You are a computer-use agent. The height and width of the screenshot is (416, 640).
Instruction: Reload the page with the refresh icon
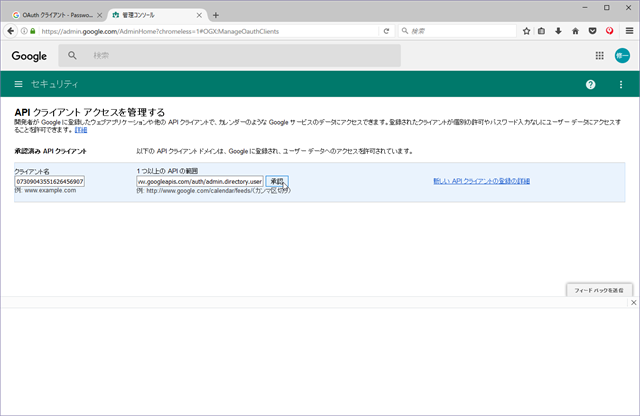coord(386,31)
